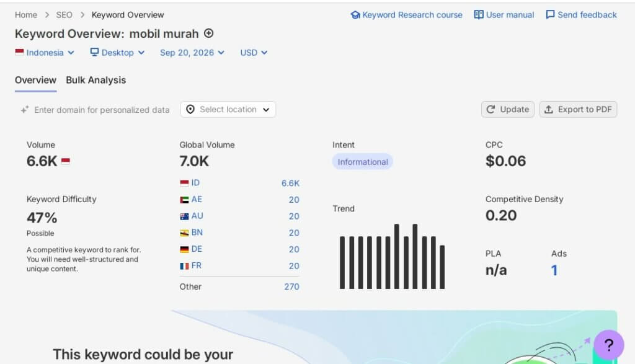Click the FR volume value 20
Image resolution: width=635 pixels, height=364 pixels.
(x=294, y=266)
